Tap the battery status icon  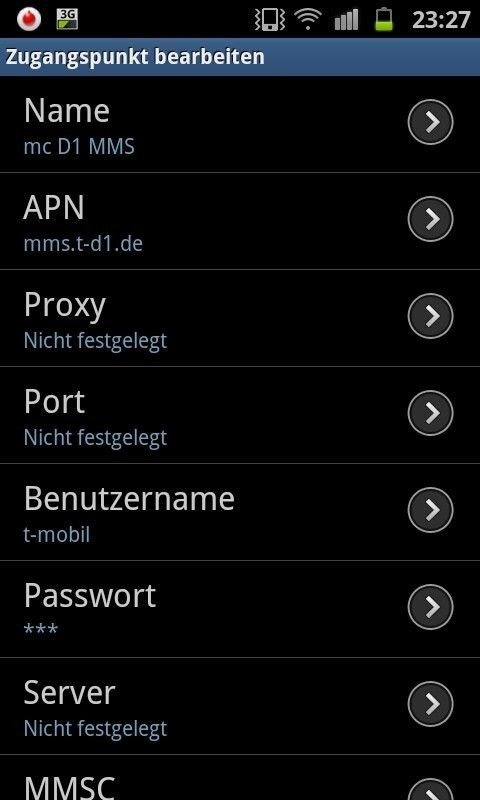point(384,20)
